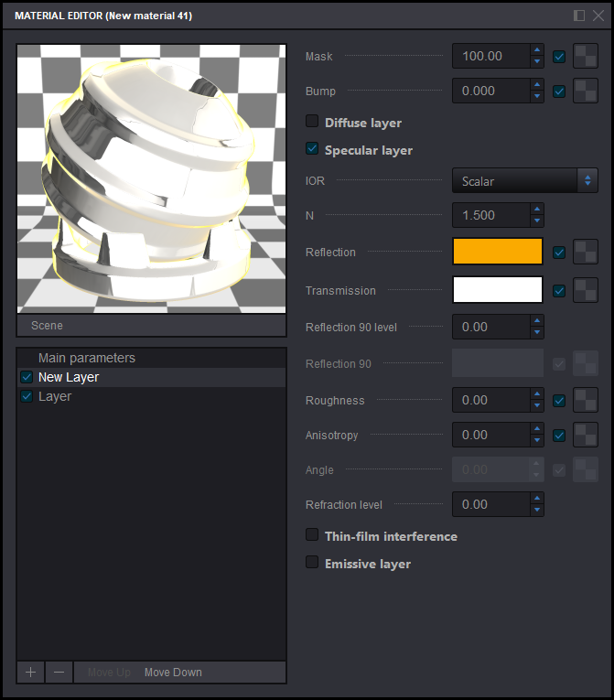614x700 pixels.
Task: Add a new layer with plus button
Action: [x=31, y=673]
